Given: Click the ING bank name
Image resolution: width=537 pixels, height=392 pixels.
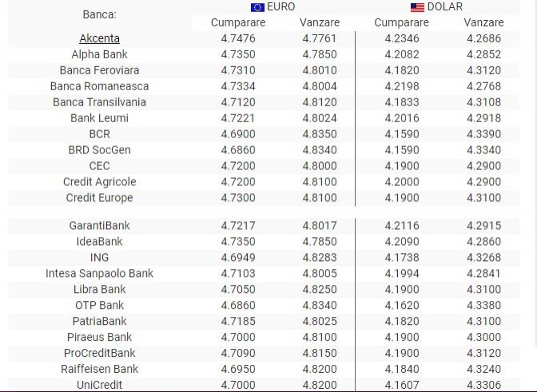Looking at the screenshot, I should tap(99, 257).
